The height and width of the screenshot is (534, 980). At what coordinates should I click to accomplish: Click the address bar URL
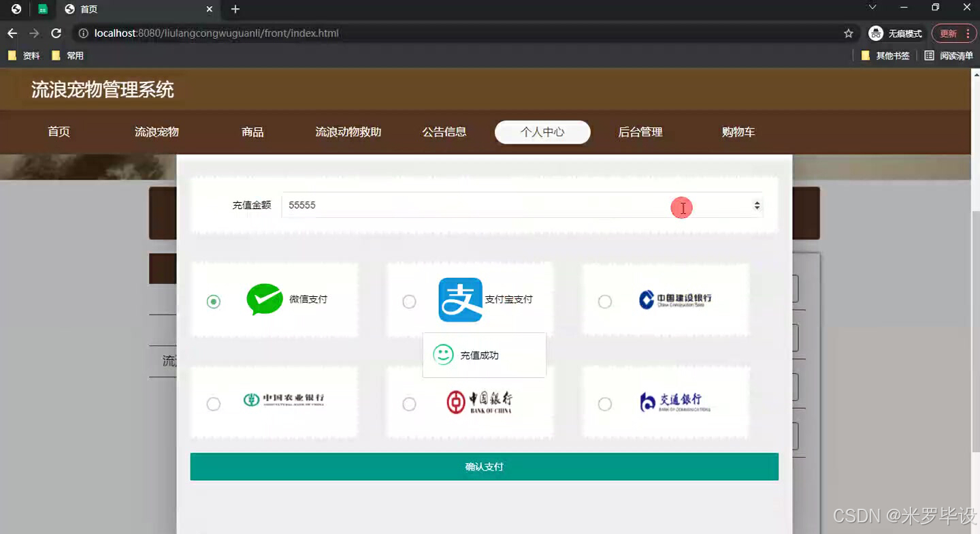[216, 33]
